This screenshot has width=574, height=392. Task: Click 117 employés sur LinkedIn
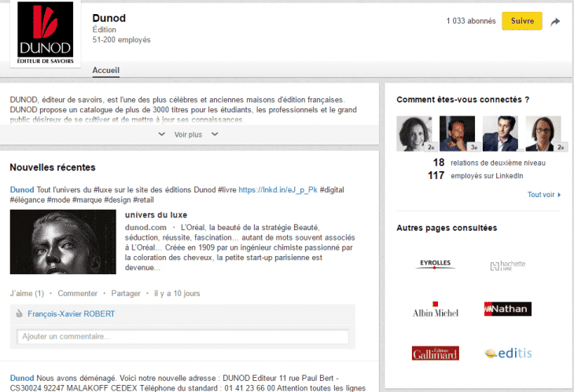[x=476, y=176]
